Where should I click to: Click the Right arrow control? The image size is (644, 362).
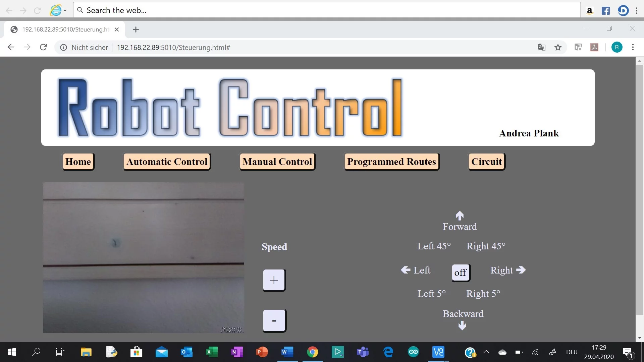pos(508,270)
